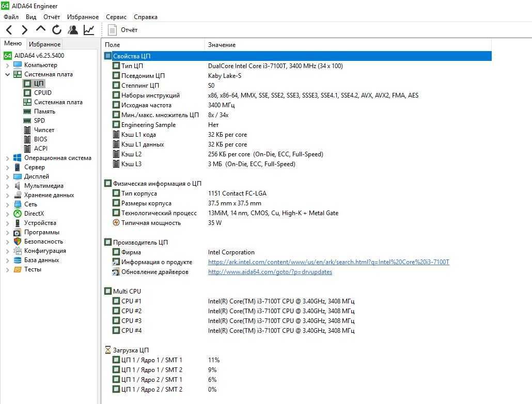532x404 pixels.
Task: Expand the Конфигурация tree node
Action: tap(7, 251)
